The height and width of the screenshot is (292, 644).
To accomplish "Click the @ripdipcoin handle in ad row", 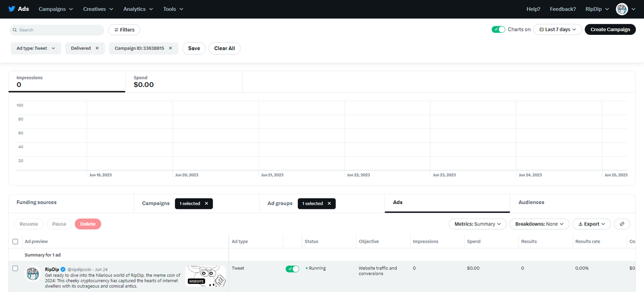I will click(80, 269).
